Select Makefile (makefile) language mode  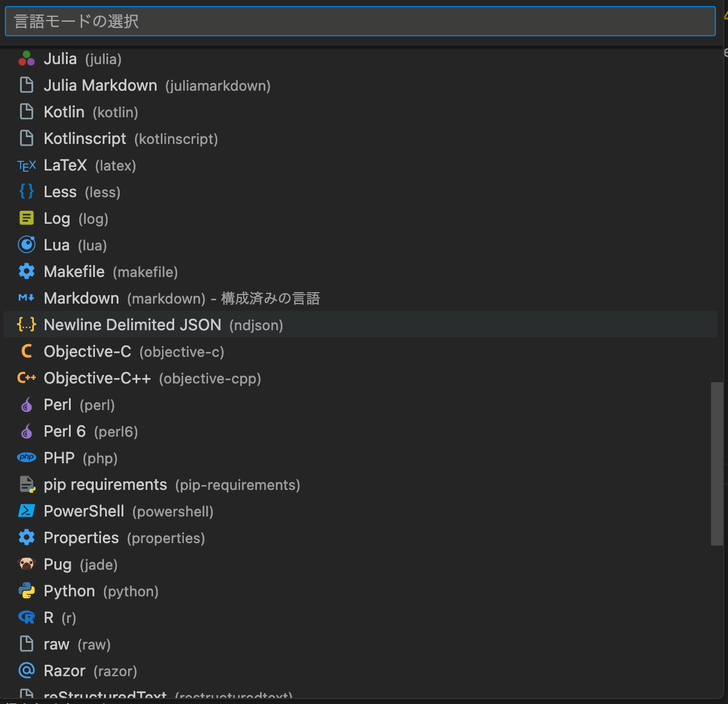(x=360, y=272)
